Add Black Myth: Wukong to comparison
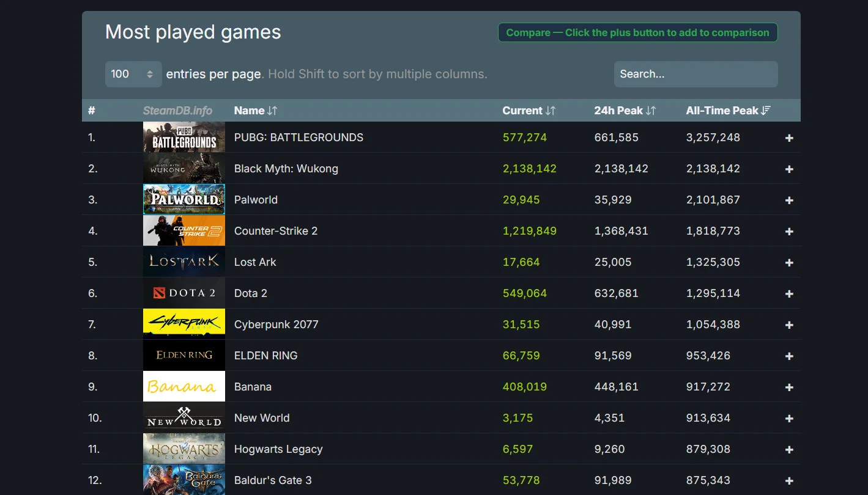 pyautogui.click(x=789, y=169)
